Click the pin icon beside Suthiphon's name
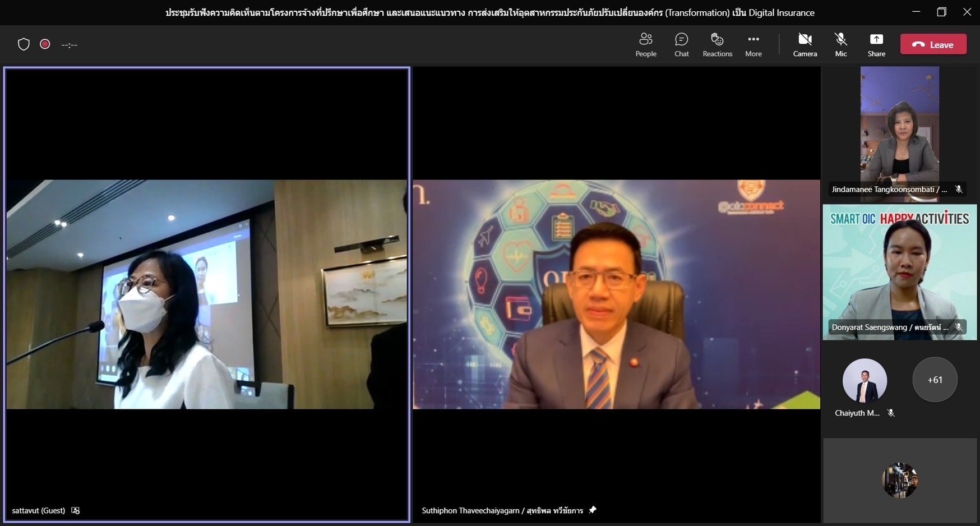The image size is (980, 526). 593,510
